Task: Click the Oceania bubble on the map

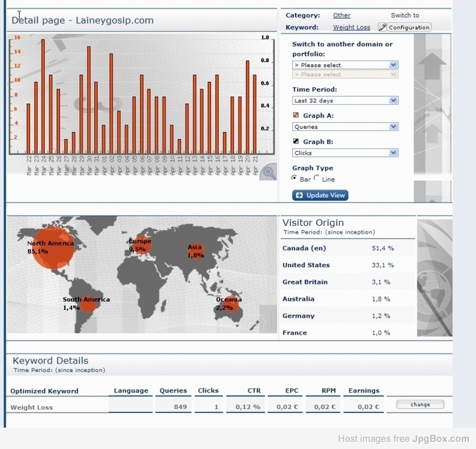Action: point(229,304)
